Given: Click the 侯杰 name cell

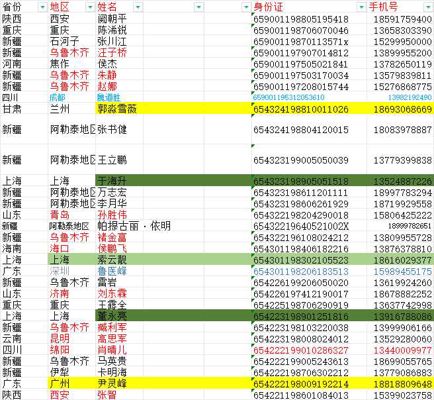Looking at the screenshot, I should pyautogui.click(x=119, y=64).
